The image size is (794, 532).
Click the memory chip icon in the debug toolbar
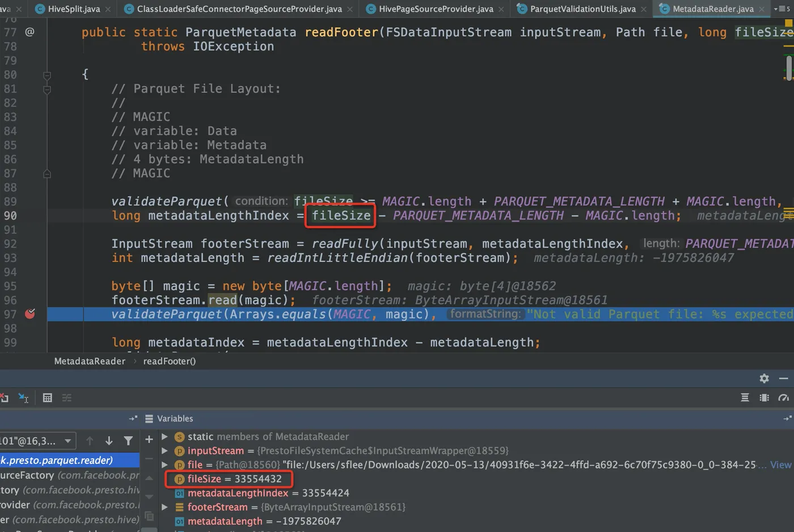(x=764, y=398)
